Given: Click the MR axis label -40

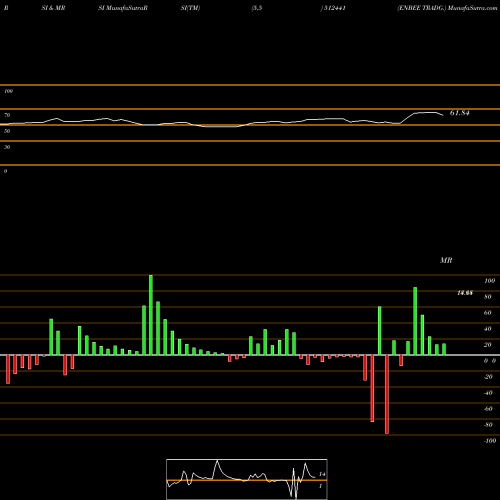Looking at the screenshot, I should [488, 393].
